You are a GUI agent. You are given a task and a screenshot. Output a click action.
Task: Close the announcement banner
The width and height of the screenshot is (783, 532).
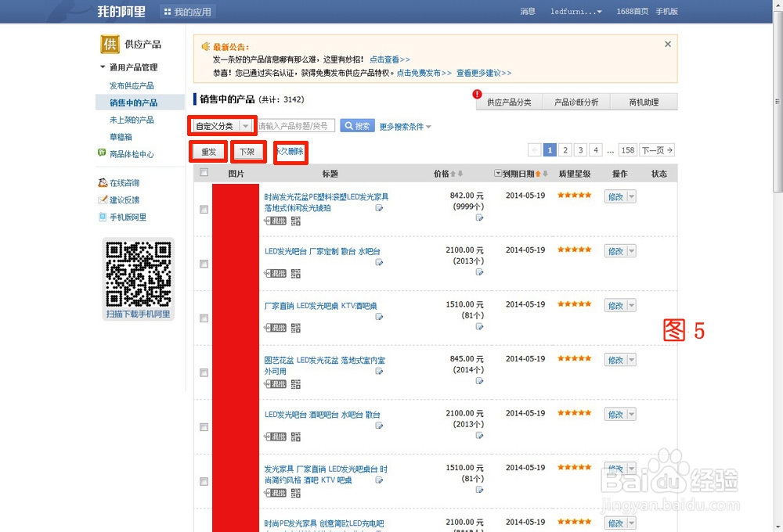tap(668, 44)
